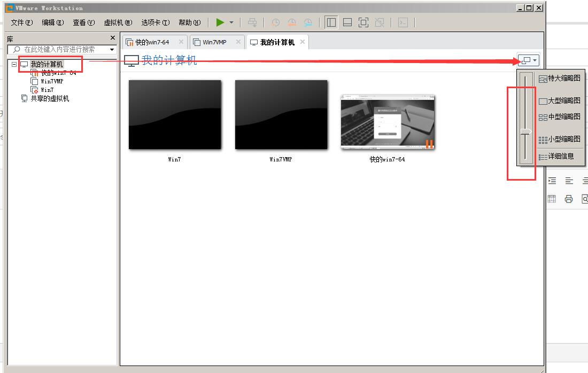Click the send Ctrl+Alt+Del icon

pos(252,22)
